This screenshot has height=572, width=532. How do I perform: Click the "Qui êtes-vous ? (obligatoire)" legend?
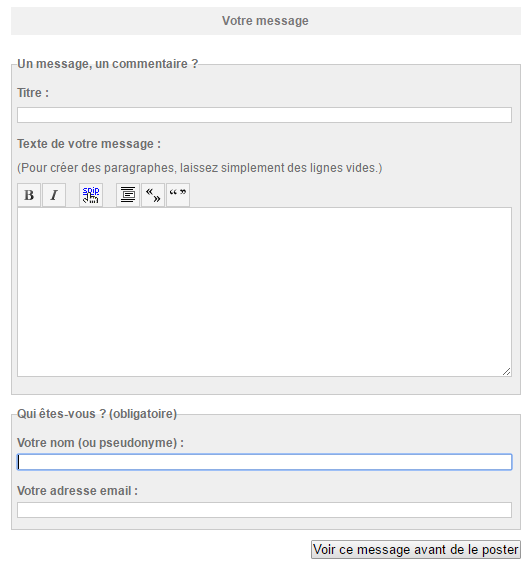click(97, 414)
